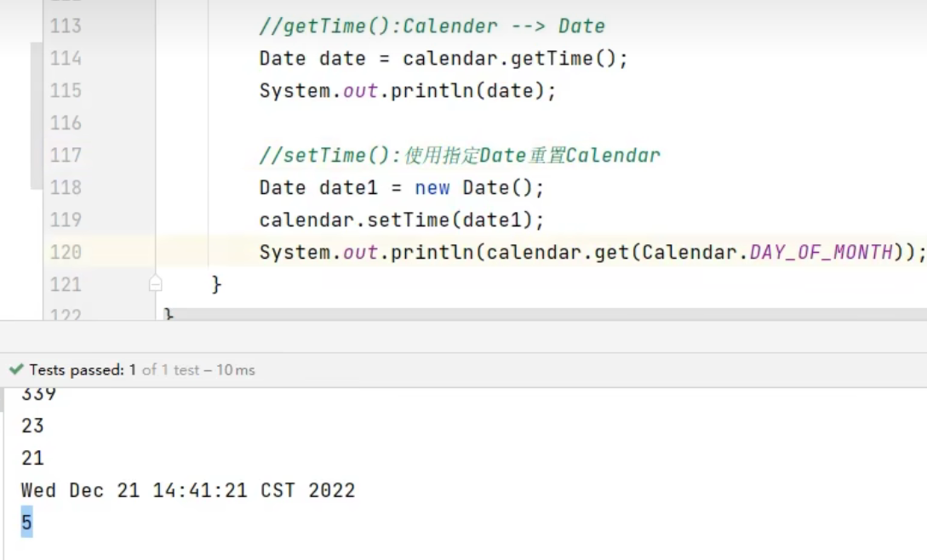Click the 'new' keyword on line 118
The height and width of the screenshot is (560, 927).
pos(432,188)
